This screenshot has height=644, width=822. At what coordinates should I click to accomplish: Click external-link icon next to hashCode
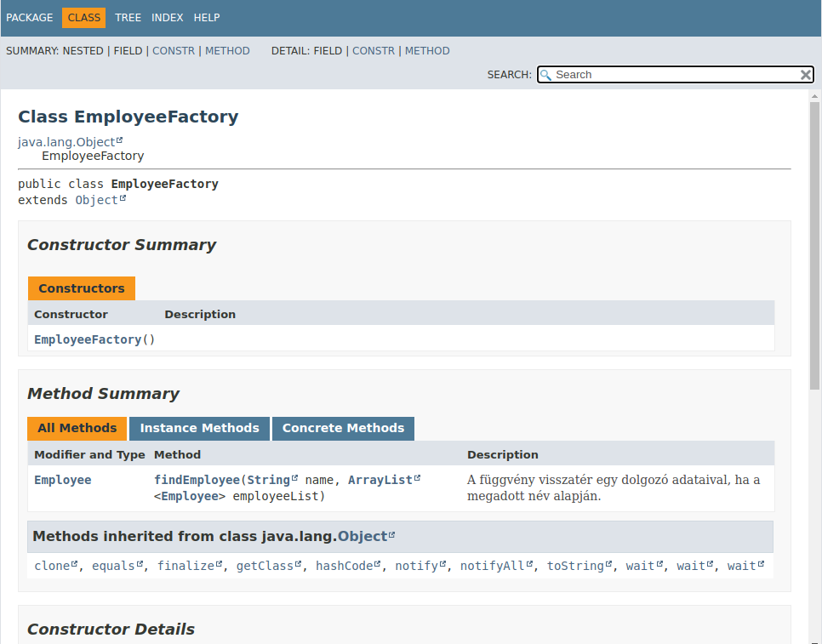pos(377,564)
